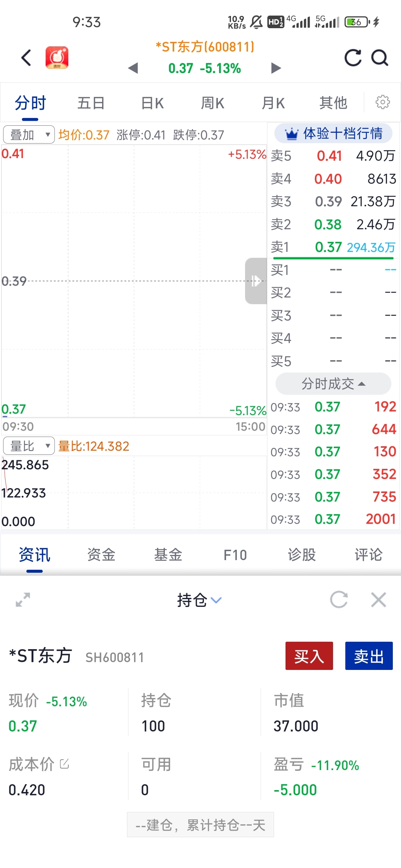Open the 其他 chart tab
The height and width of the screenshot is (868, 401).
click(333, 103)
